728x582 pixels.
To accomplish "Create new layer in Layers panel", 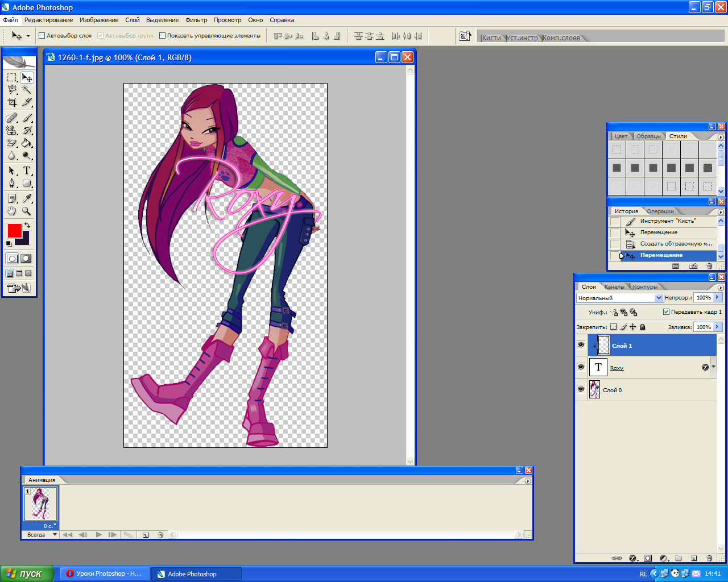I will click(x=693, y=558).
